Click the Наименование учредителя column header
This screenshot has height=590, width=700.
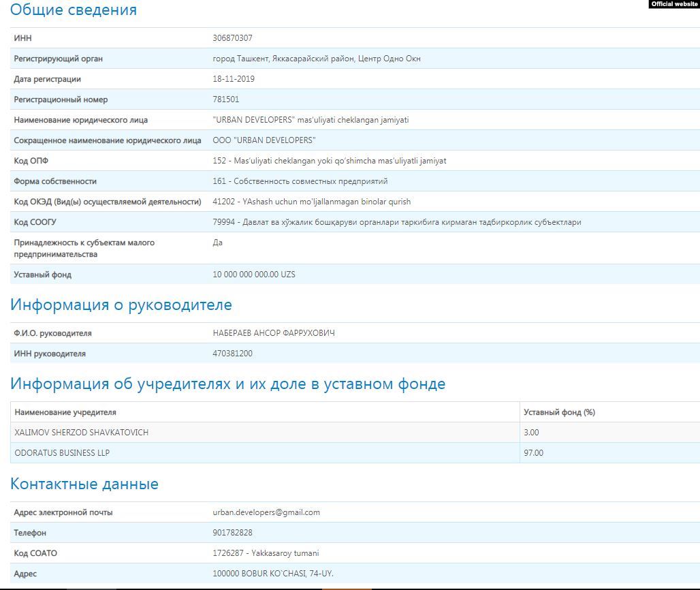click(x=65, y=412)
